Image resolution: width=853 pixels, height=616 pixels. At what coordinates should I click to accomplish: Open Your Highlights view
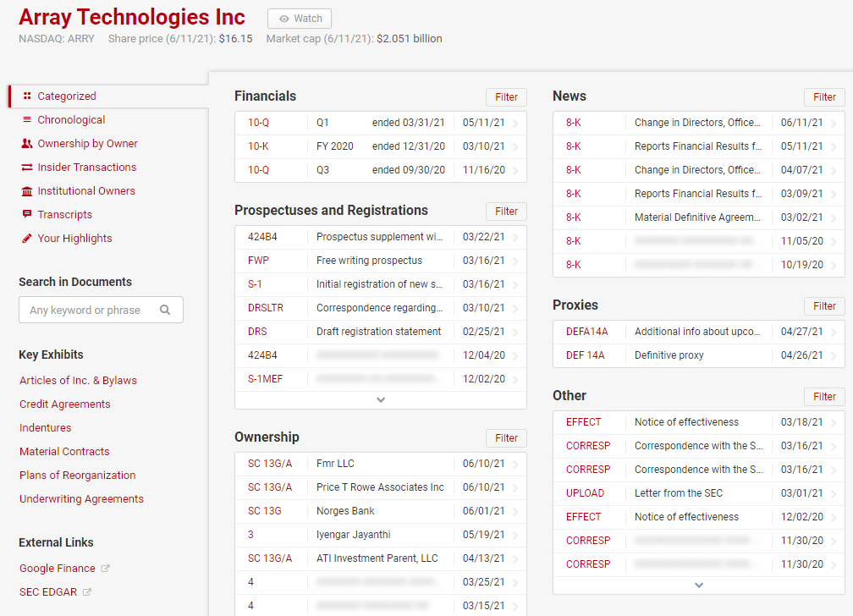[74, 239]
